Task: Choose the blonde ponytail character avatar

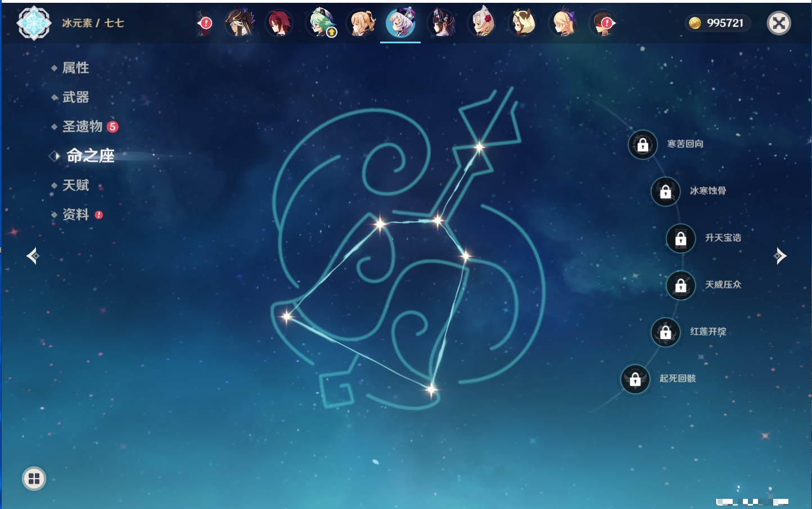Action: click(362, 23)
